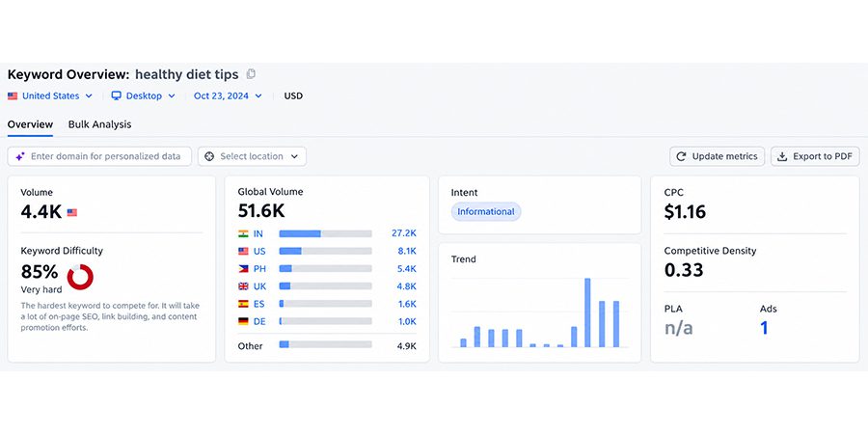This screenshot has height=434, width=868.
Task: Click the USD currency label
Action: click(293, 95)
